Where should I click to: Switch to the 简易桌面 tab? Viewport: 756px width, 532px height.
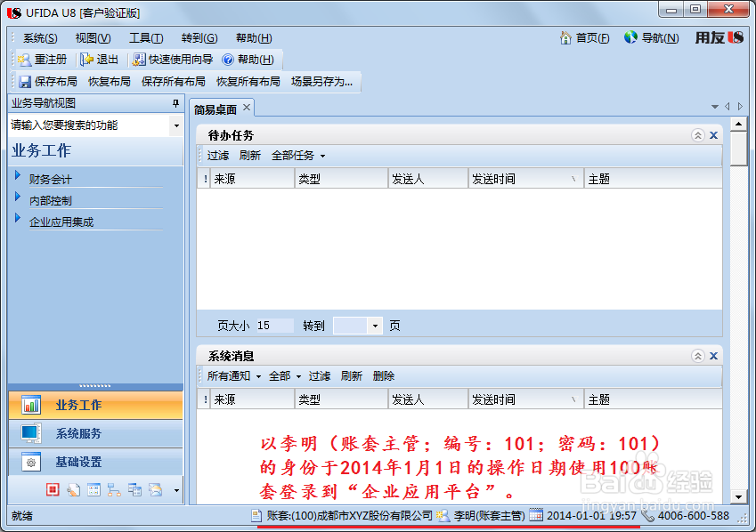[x=215, y=110]
